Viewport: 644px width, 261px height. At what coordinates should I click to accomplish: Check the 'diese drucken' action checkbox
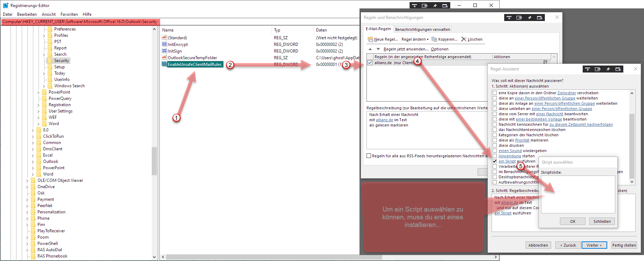point(495,145)
